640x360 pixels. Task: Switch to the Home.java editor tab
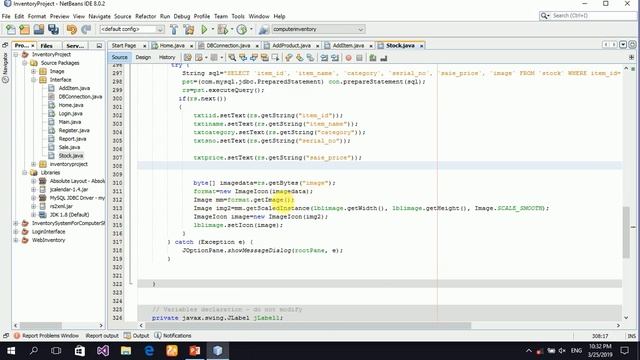[172, 45]
